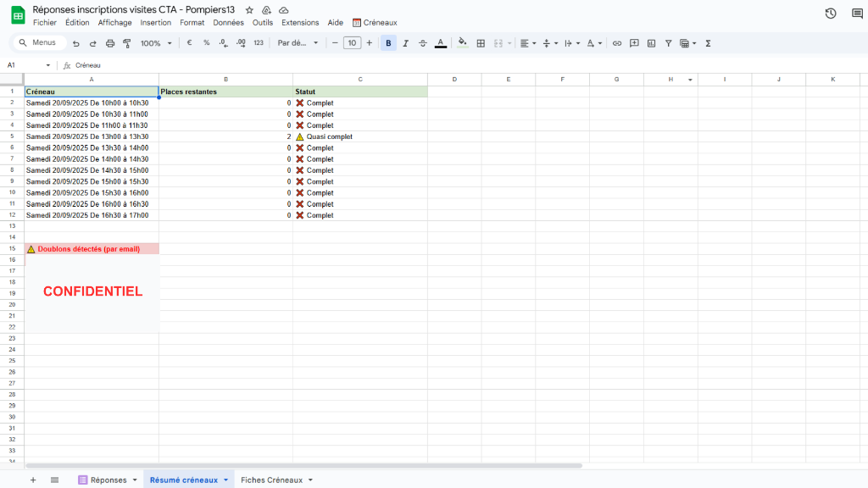Check the cloud save status icon
Viewport: 868px width, 488px height.
pyautogui.click(x=283, y=10)
